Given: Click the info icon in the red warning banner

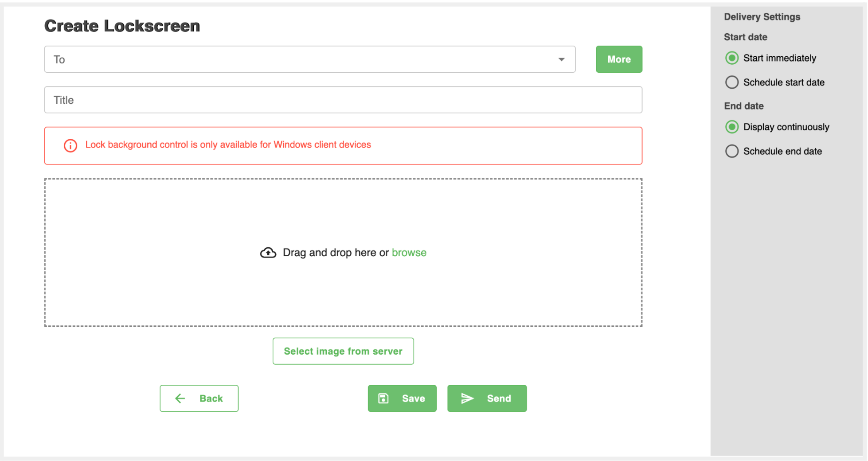Looking at the screenshot, I should click(70, 145).
